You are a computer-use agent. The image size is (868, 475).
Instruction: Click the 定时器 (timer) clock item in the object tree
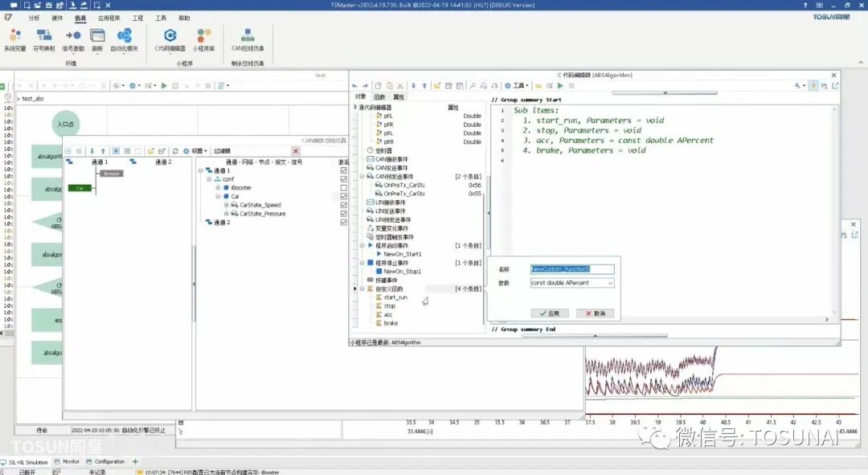point(379,150)
